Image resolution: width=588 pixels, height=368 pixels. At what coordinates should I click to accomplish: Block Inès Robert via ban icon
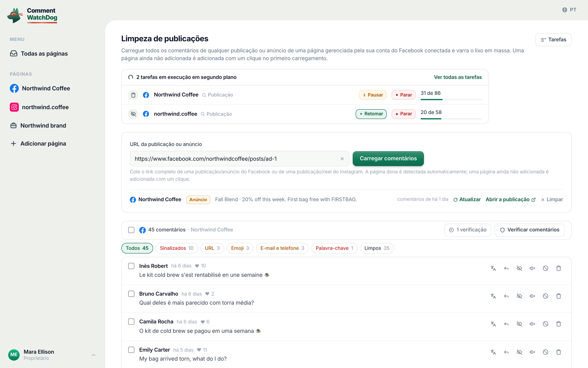(x=546, y=268)
